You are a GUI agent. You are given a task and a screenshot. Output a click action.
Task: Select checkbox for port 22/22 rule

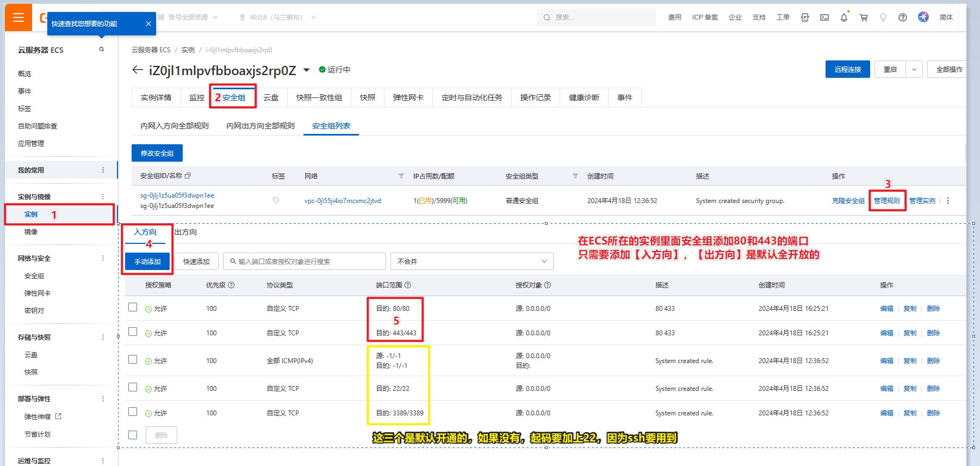[133, 387]
